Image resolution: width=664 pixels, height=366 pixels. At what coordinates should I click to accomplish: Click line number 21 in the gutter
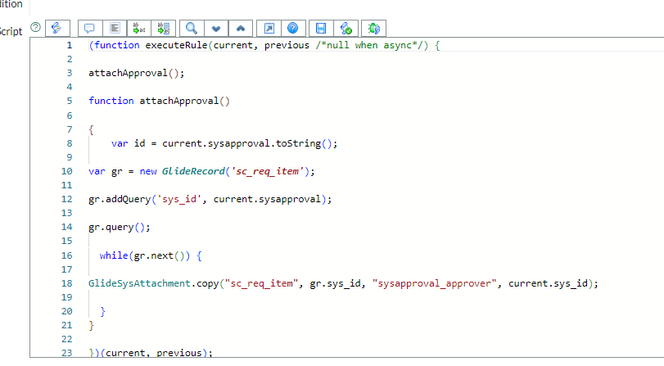coord(67,325)
